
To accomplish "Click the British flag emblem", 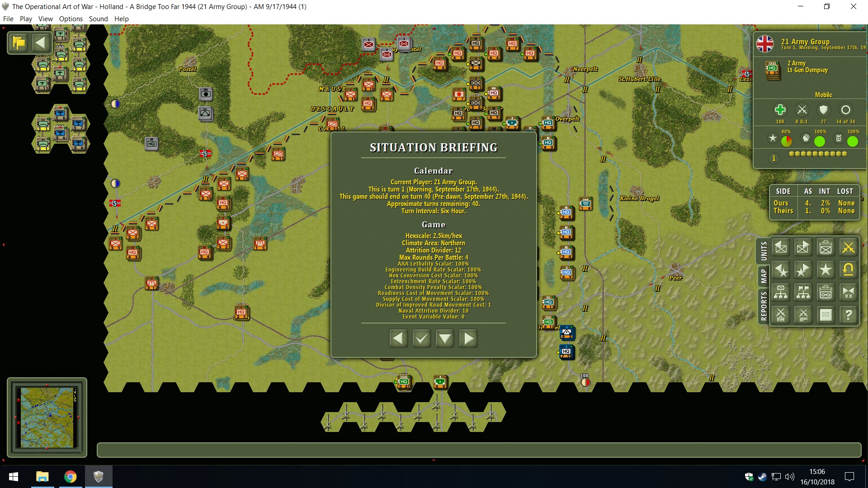I will 765,44.
